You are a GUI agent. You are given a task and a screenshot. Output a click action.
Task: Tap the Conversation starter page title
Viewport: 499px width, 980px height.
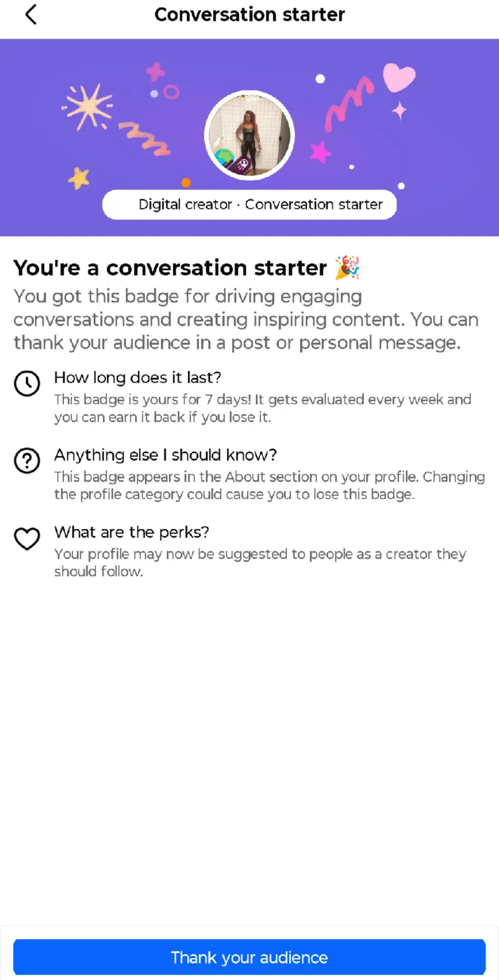249,15
